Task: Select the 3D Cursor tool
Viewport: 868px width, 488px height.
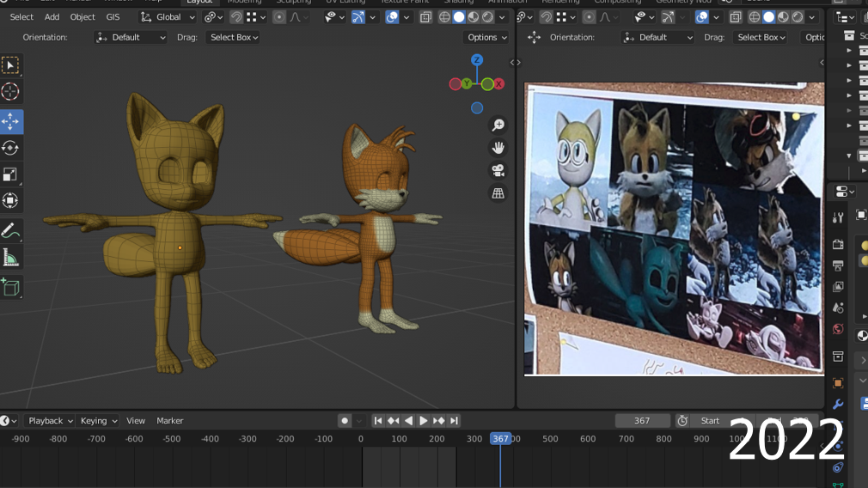Action: pyautogui.click(x=11, y=92)
